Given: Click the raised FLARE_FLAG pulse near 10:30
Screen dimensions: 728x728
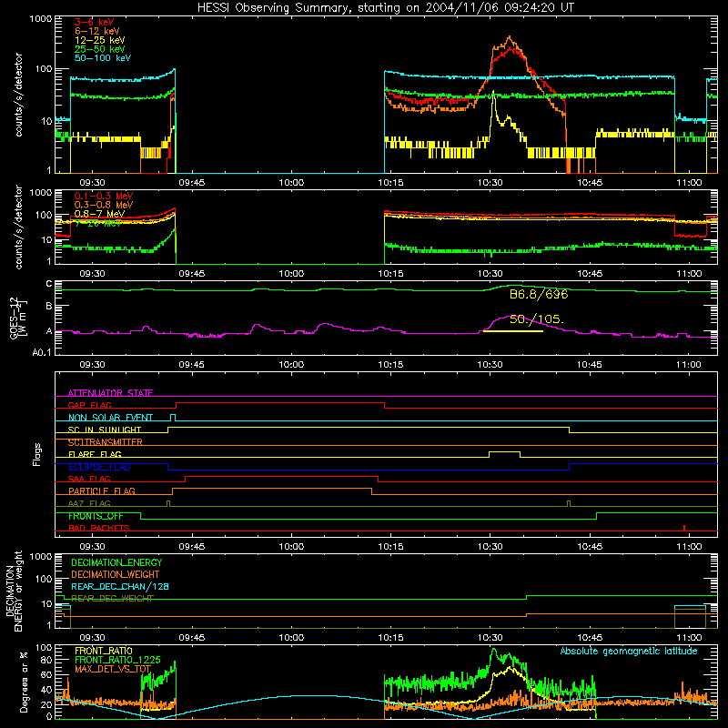Looking at the screenshot, I should (505, 453).
